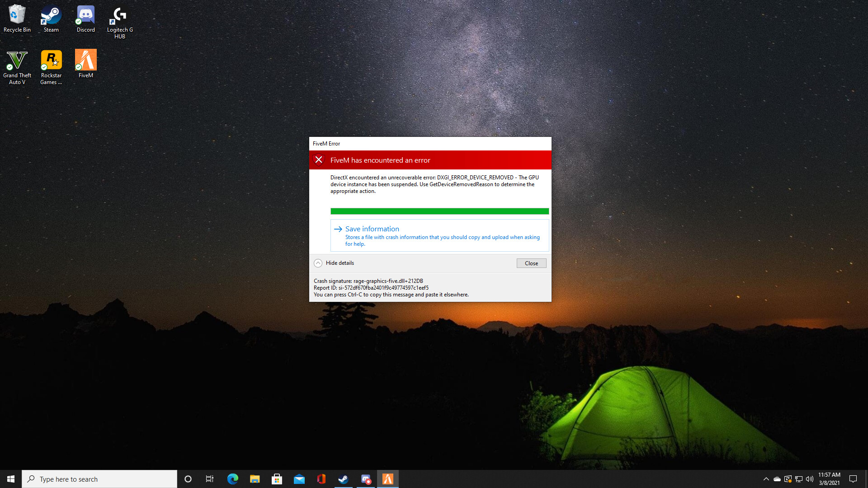
Task: Open File Explorer from the taskbar
Action: [255, 479]
